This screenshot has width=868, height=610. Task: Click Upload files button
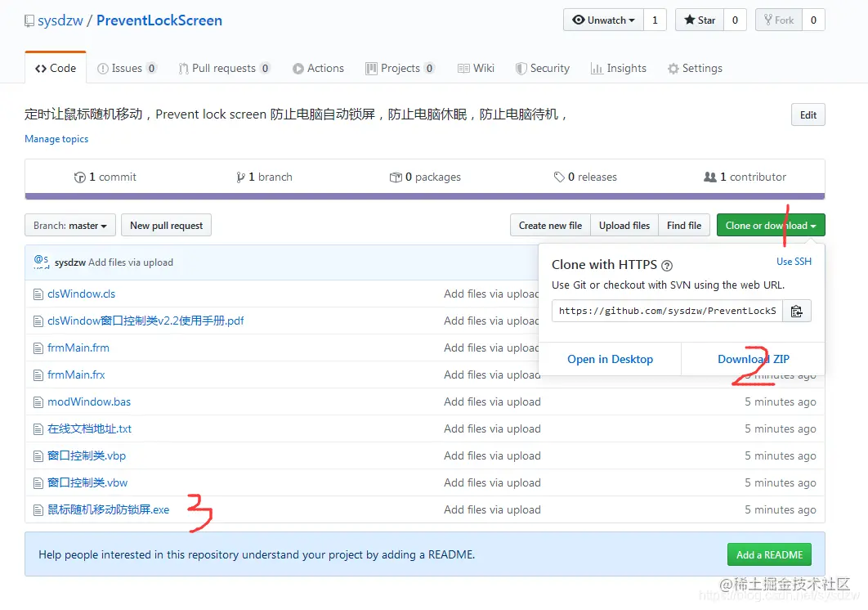624,226
